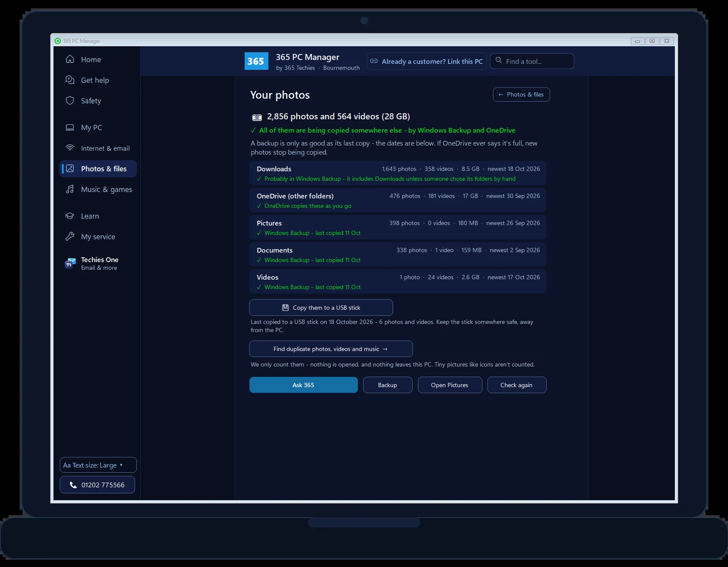Click the Ask 365 button

[303, 385]
